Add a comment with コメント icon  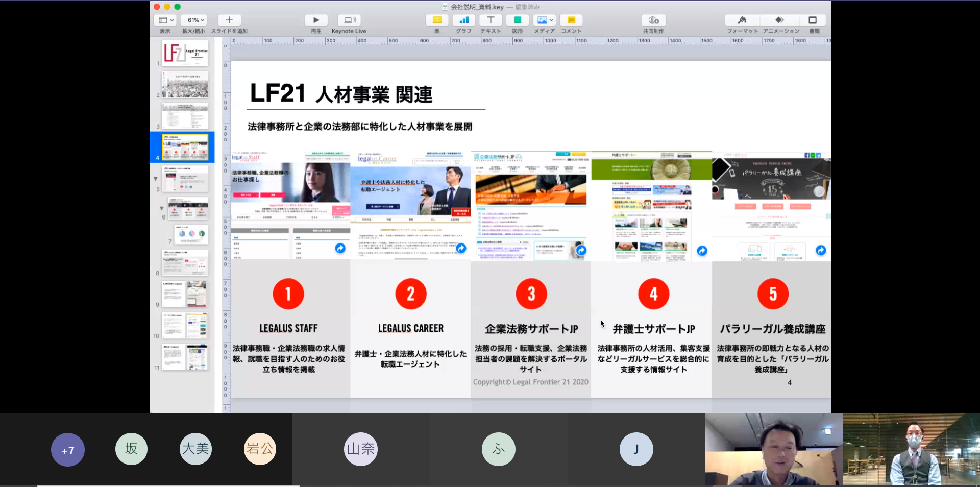(571, 20)
